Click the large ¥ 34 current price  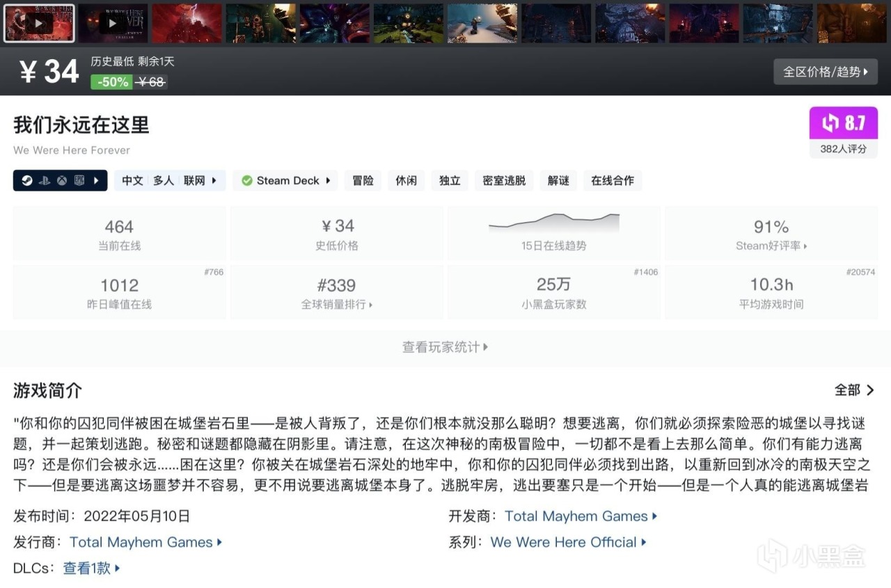click(49, 72)
